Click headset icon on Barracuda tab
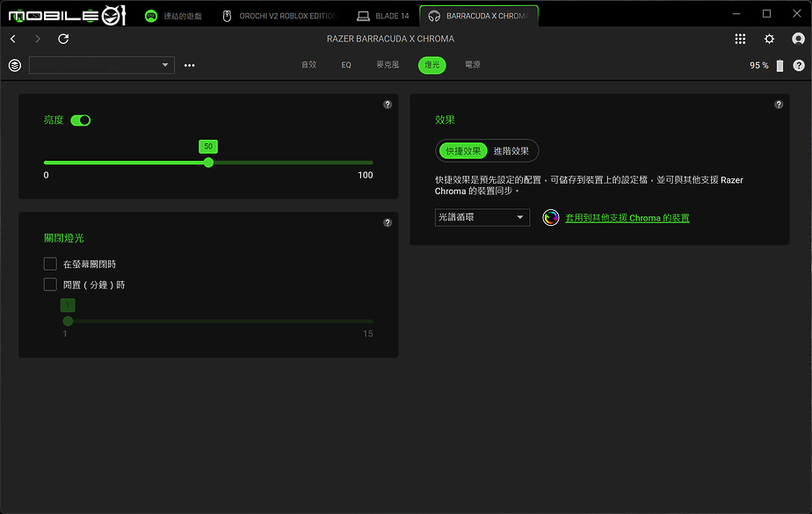Viewport: 812px width, 514px height. [x=434, y=16]
